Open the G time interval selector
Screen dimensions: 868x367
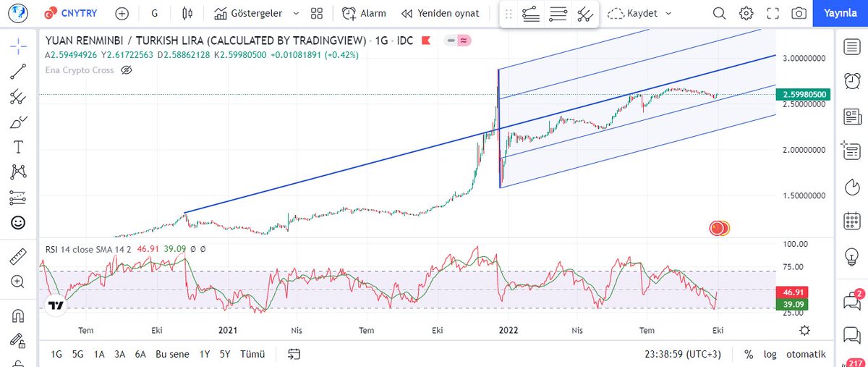(x=155, y=13)
